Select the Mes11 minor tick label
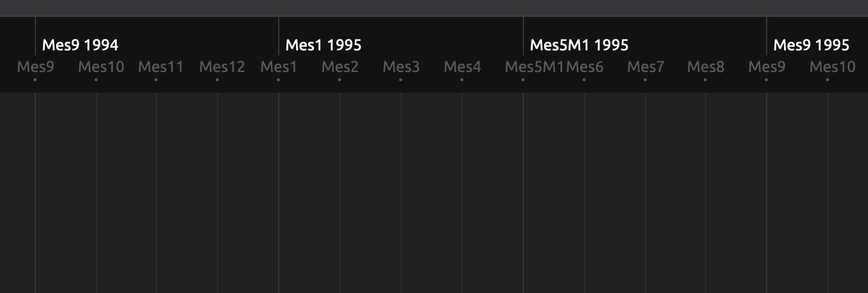Viewport: 868px width, 293px height. (161, 67)
